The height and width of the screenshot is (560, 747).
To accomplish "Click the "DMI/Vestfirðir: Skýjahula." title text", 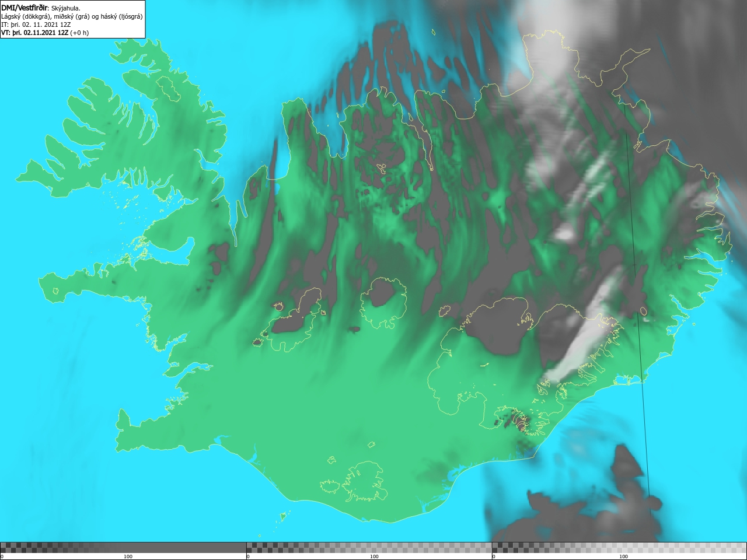I will pos(41,8).
